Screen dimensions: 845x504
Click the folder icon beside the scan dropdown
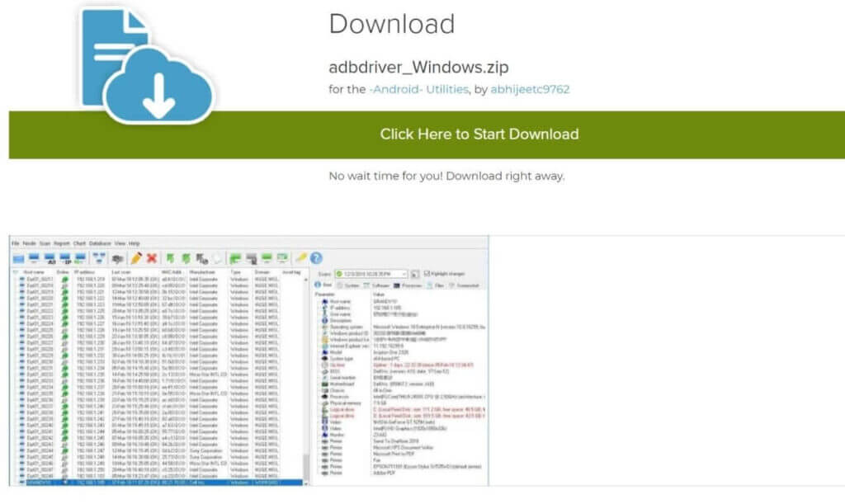pos(416,273)
